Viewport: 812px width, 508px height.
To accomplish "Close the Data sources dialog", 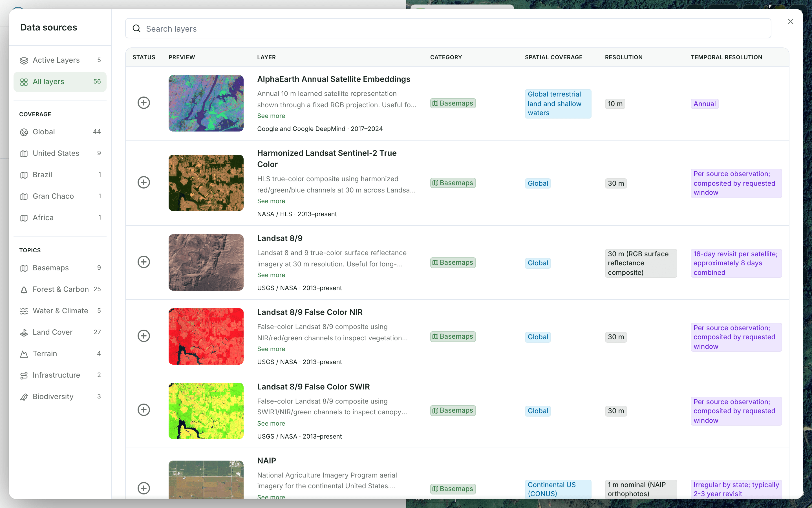I will [x=791, y=21].
